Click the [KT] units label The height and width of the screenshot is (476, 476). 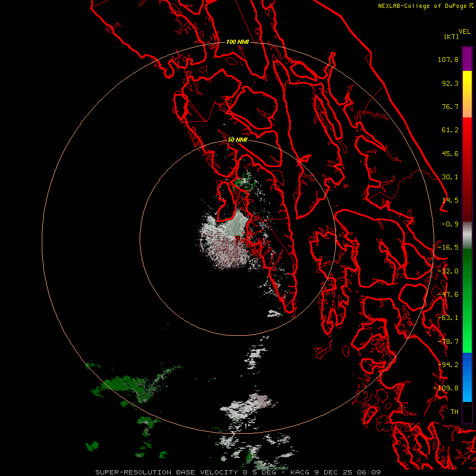[x=451, y=36]
